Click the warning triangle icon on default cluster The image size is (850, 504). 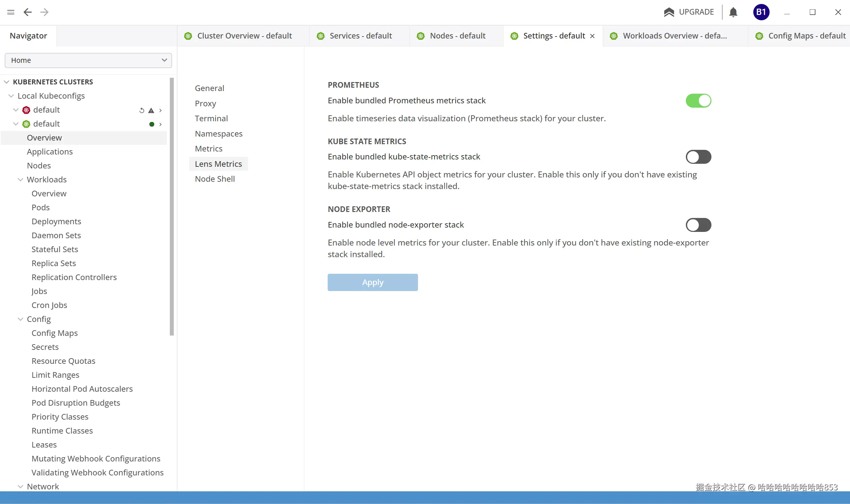(151, 110)
